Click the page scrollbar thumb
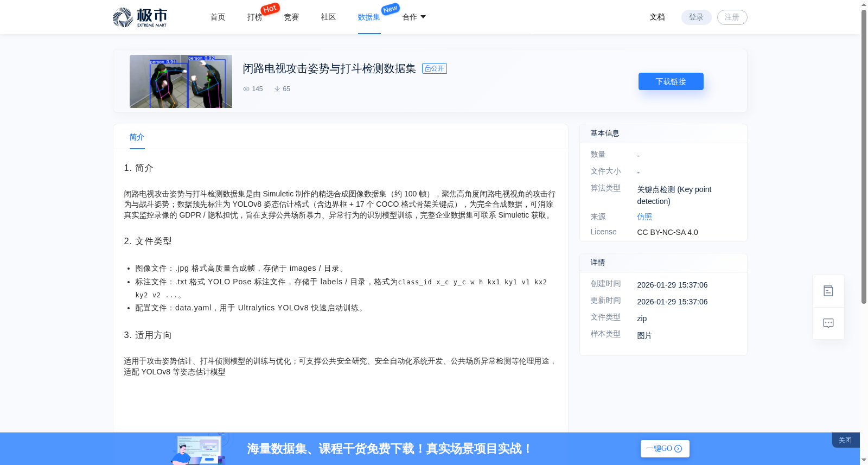The height and width of the screenshot is (465, 868). (864, 156)
